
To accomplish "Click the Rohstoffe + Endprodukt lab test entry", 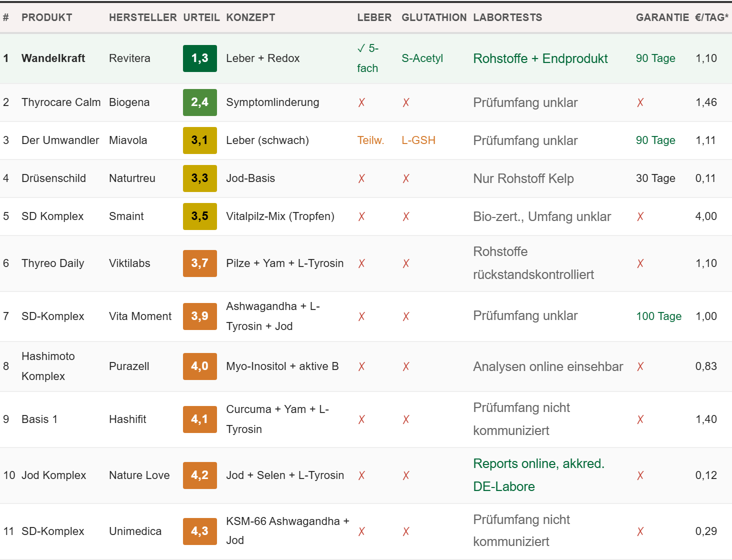I will tap(540, 59).
